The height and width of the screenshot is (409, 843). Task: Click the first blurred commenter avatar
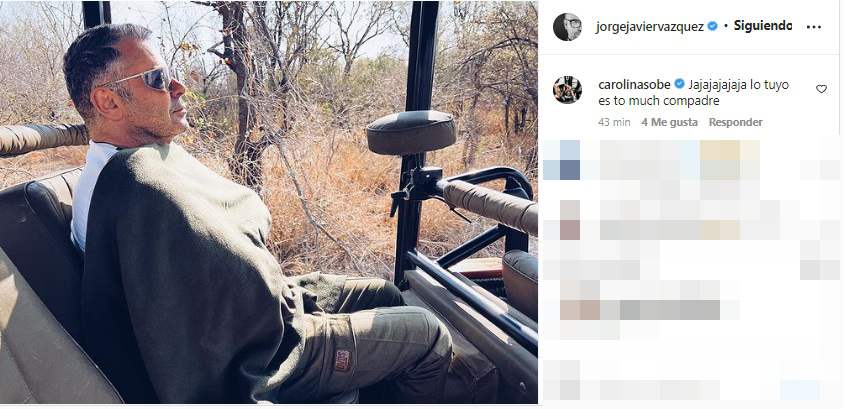(568, 160)
